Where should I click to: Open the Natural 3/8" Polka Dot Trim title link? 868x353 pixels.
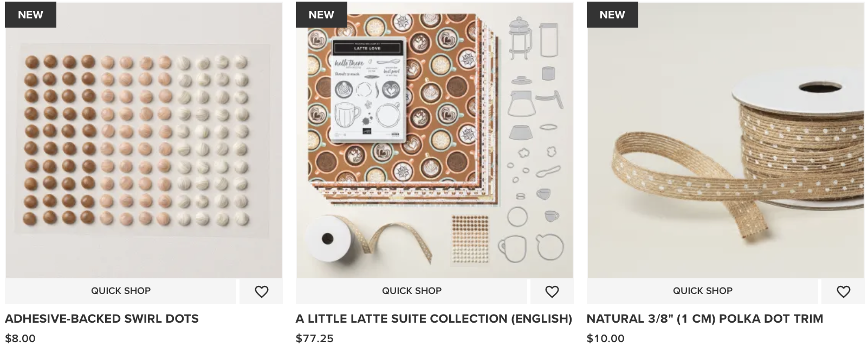704,319
